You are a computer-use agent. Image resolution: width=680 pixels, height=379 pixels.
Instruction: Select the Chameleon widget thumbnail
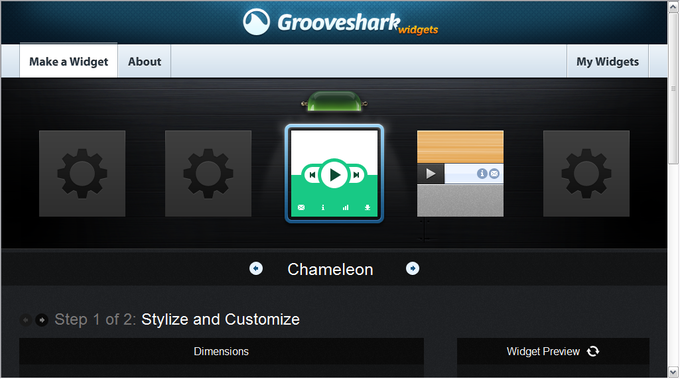click(334, 173)
